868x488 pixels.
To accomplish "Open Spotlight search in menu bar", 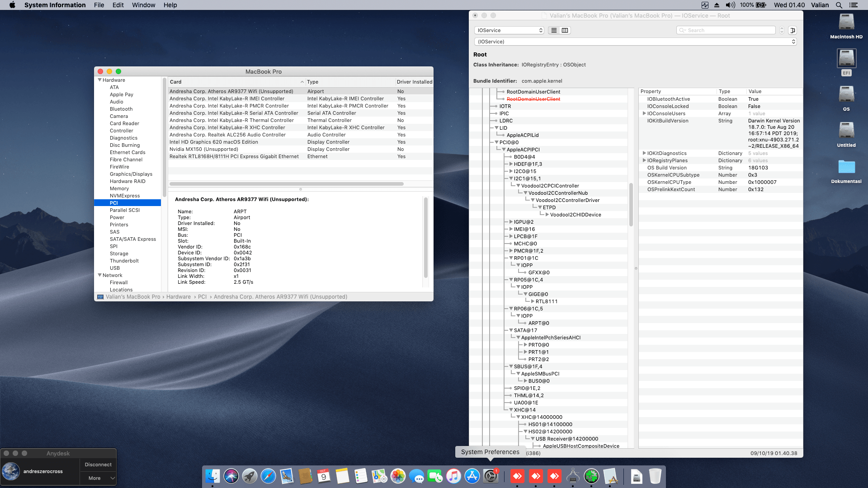I will [839, 5].
